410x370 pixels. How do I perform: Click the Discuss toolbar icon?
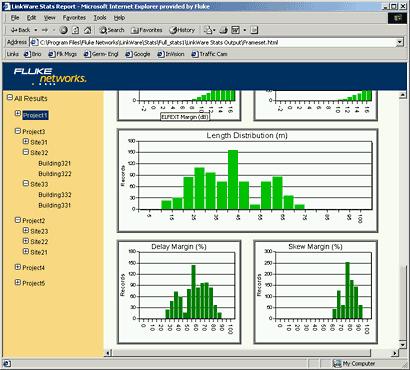[x=254, y=30]
